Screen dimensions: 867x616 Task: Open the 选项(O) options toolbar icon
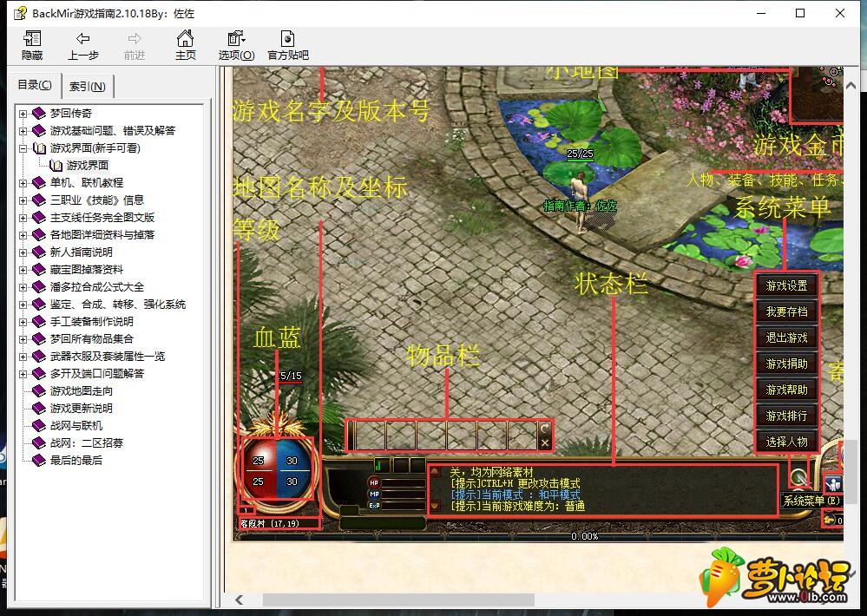click(x=236, y=38)
